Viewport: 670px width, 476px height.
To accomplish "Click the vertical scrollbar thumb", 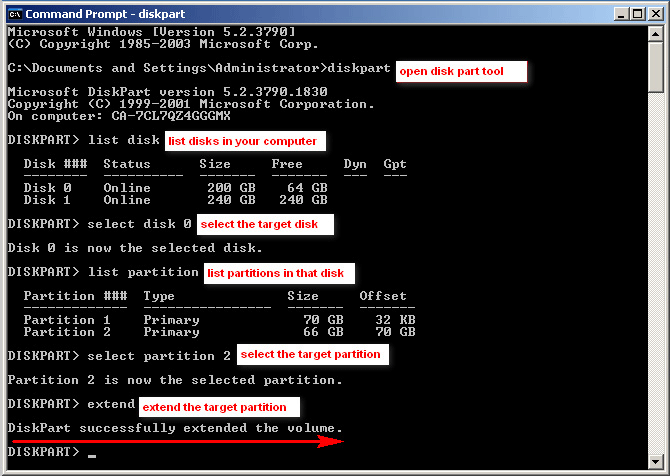I will tap(655, 67).
